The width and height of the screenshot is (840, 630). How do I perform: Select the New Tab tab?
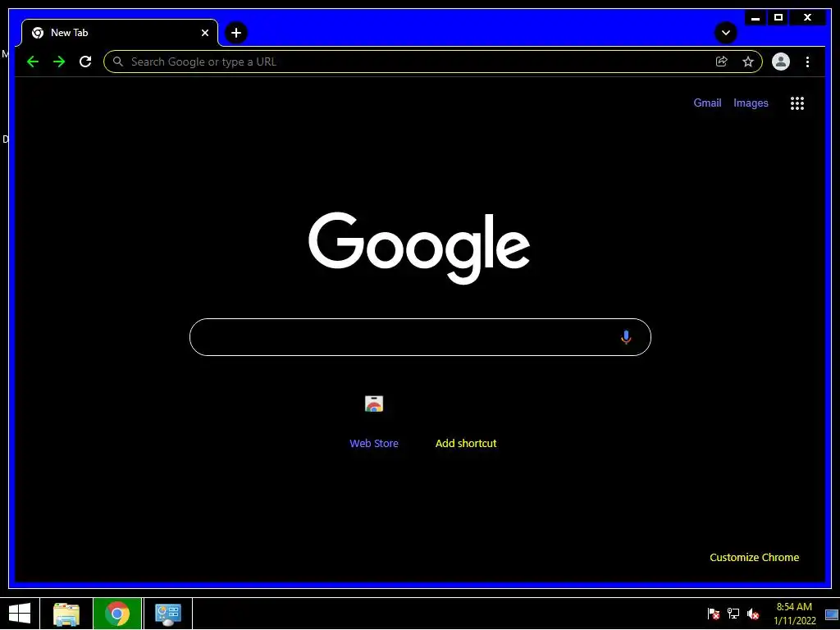click(120, 33)
